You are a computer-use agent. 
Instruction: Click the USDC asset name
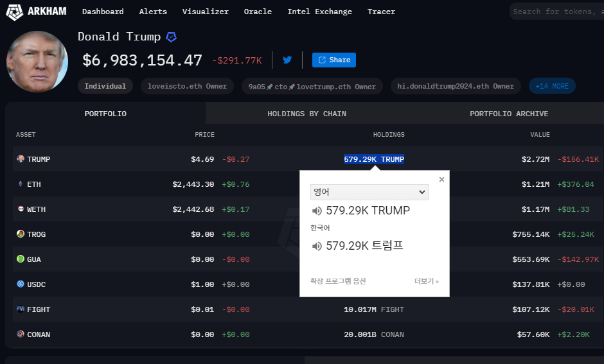click(36, 284)
